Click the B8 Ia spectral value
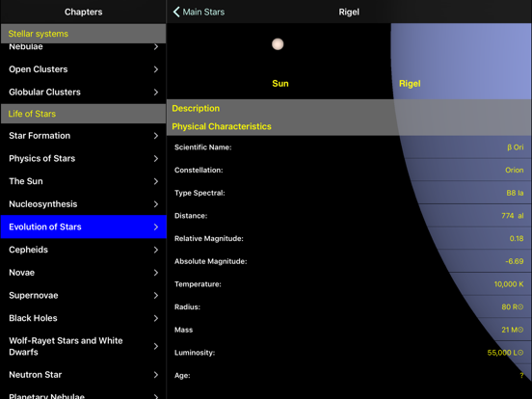 click(x=515, y=193)
